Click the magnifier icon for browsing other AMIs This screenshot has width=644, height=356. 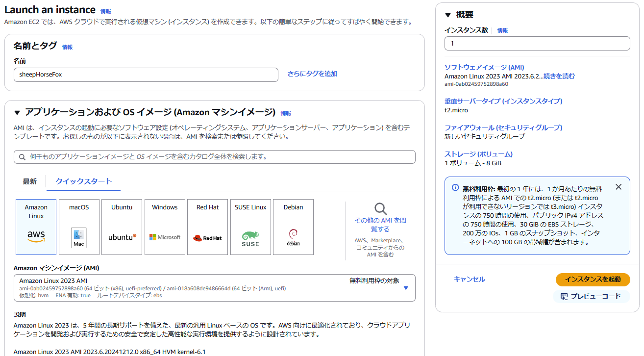[x=380, y=208]
